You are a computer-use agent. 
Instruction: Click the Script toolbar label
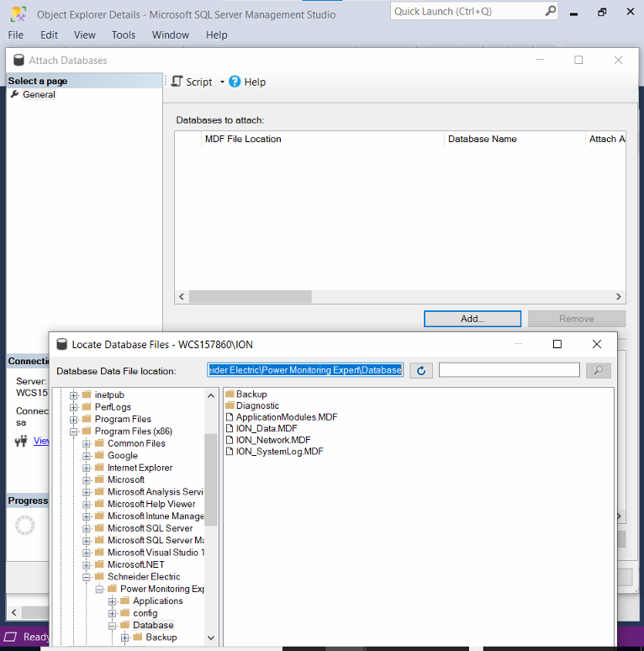coord(198,82)
